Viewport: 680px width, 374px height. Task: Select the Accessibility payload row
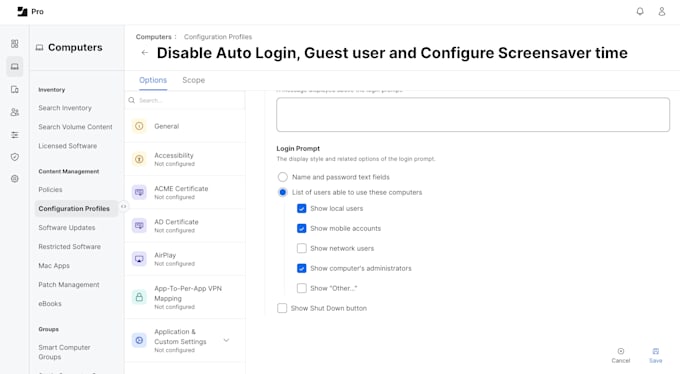[185, 159]
